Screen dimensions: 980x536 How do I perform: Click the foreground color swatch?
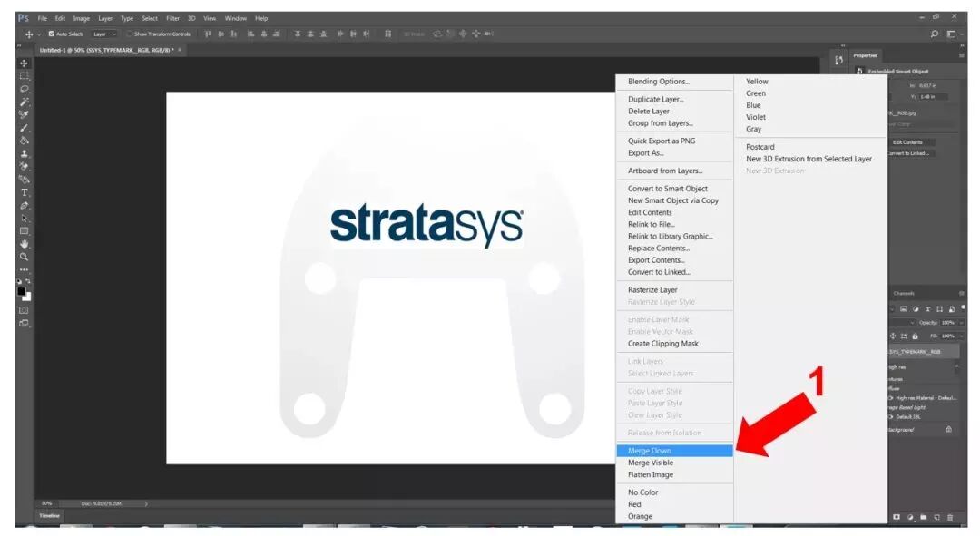[x=21, y=291]
